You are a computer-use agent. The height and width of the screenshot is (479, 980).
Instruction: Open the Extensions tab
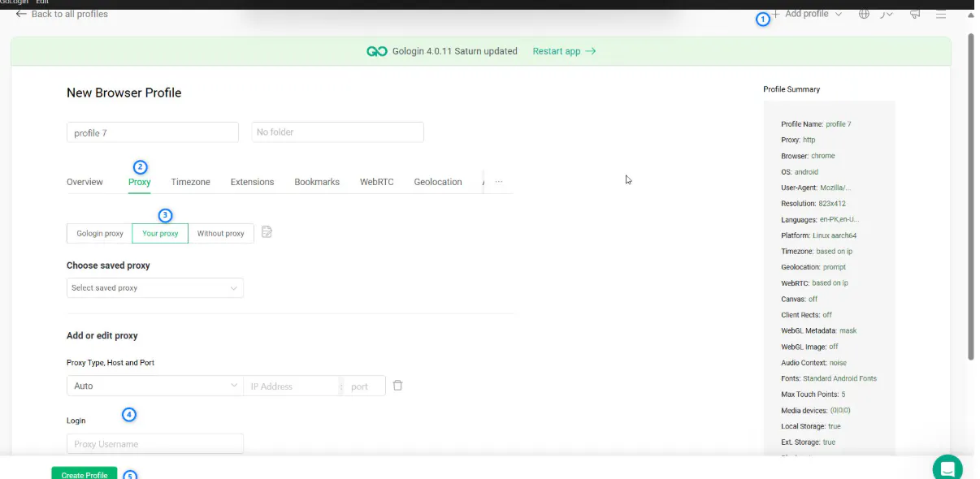click(x=252, y=182)
